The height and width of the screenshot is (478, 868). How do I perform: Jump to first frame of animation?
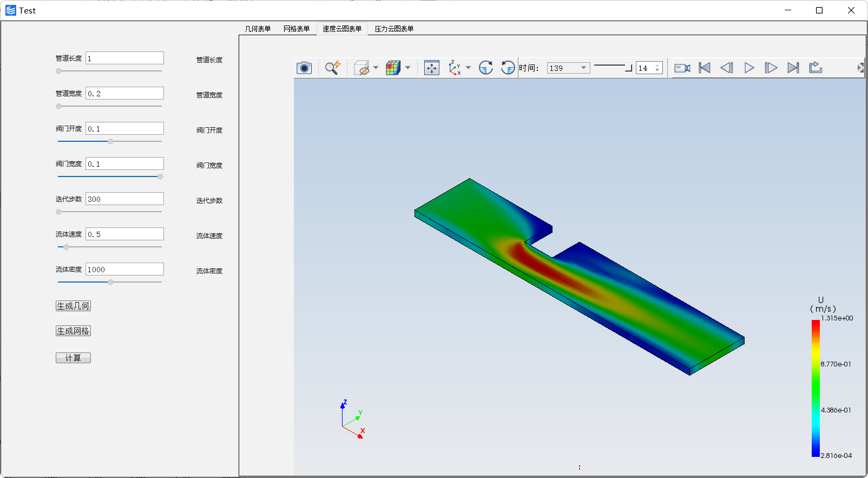705,68
